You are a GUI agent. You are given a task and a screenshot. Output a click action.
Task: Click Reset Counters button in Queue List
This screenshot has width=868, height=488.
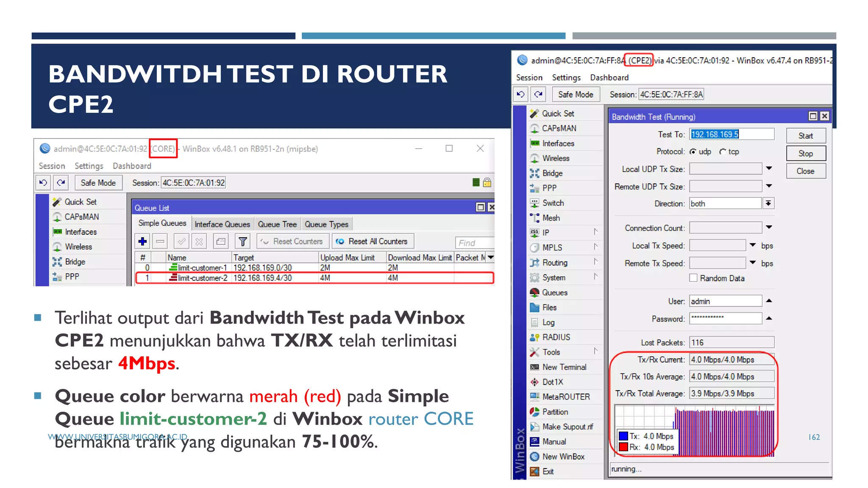coord(292,241)
